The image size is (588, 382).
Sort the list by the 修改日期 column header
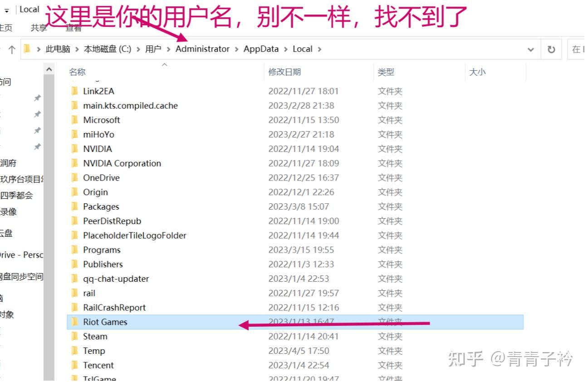(x=284, y=72)
